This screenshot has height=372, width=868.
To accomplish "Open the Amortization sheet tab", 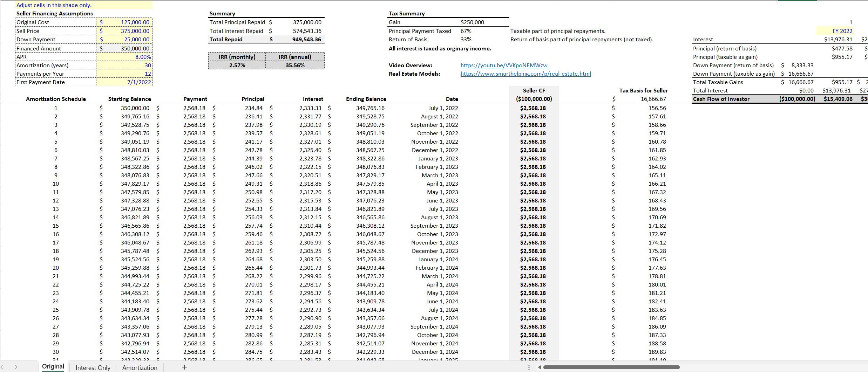I will click(140, 367).
